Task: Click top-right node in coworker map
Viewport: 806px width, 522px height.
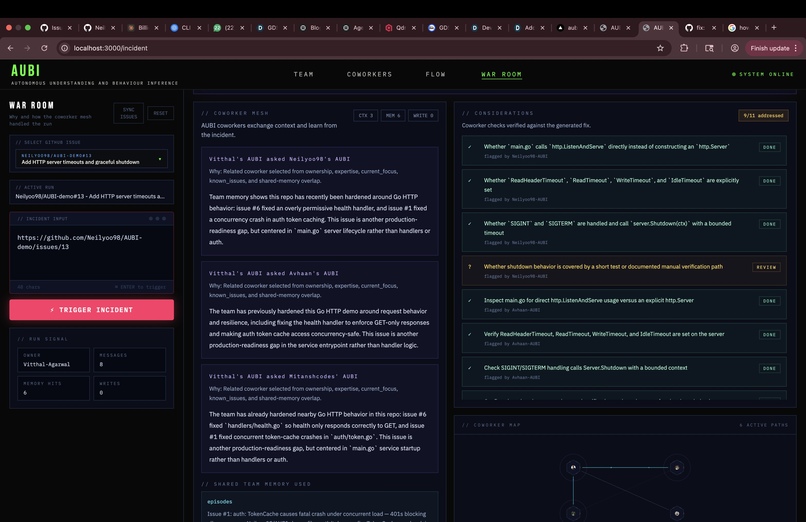Action: 676,468
